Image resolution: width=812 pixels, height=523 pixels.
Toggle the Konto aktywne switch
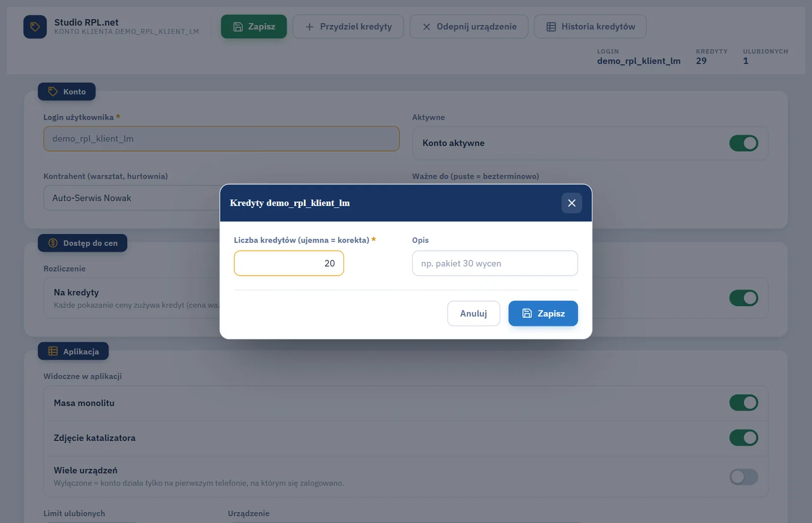point(744,143)
